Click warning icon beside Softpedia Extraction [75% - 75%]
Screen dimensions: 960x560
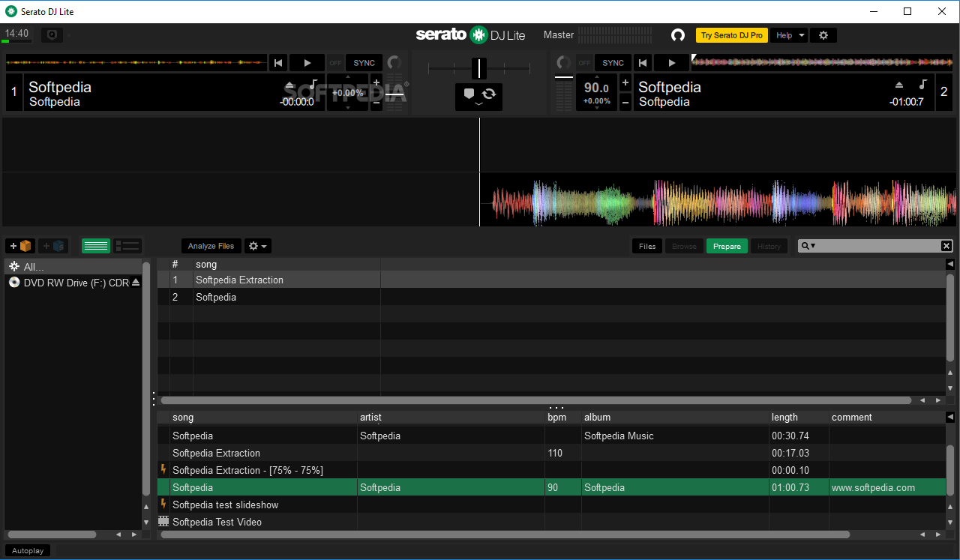pyautogui.click(x=163, y=469)
